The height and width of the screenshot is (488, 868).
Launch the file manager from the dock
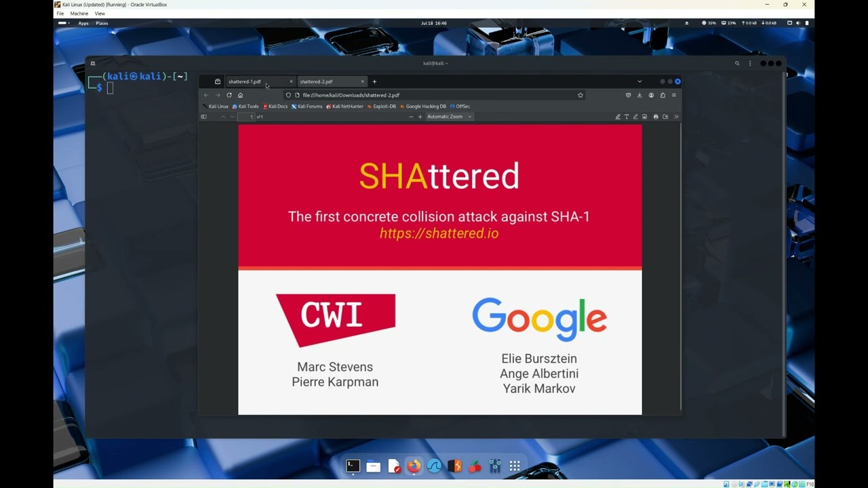click(374, 466)
